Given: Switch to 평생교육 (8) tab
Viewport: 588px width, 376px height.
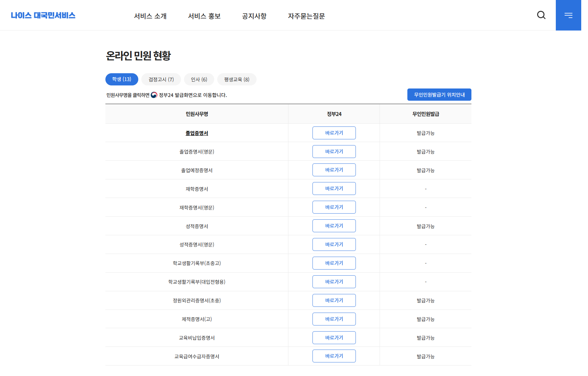Looking at the screenshot, I should [237, 79].
